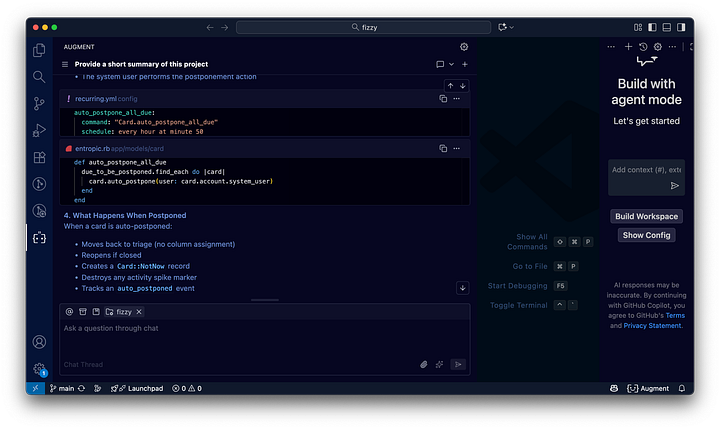Open second ellipsis menu after Copilot gear
This screenshot has height=429, width=720.
pyautogui.click(x=672, y=47)
